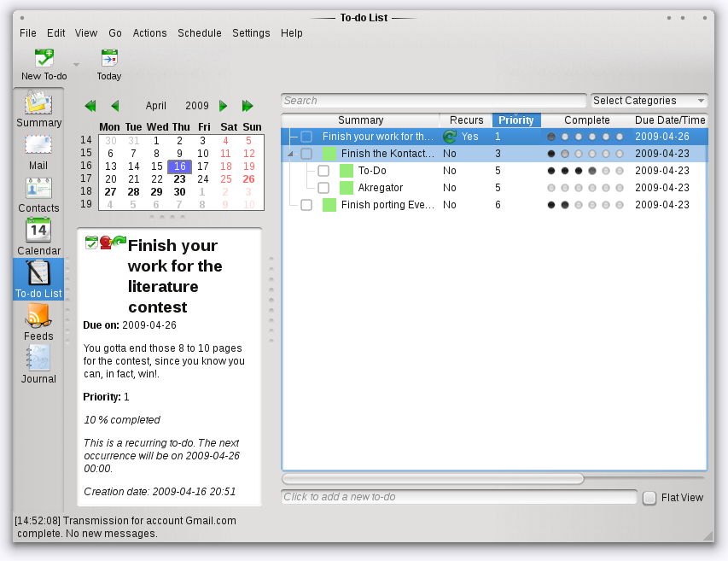Click the Today toolbar icon
Image resolution: width=728 pixels, height=561 pixels.
pyautogui.click(x=109, y=58)
